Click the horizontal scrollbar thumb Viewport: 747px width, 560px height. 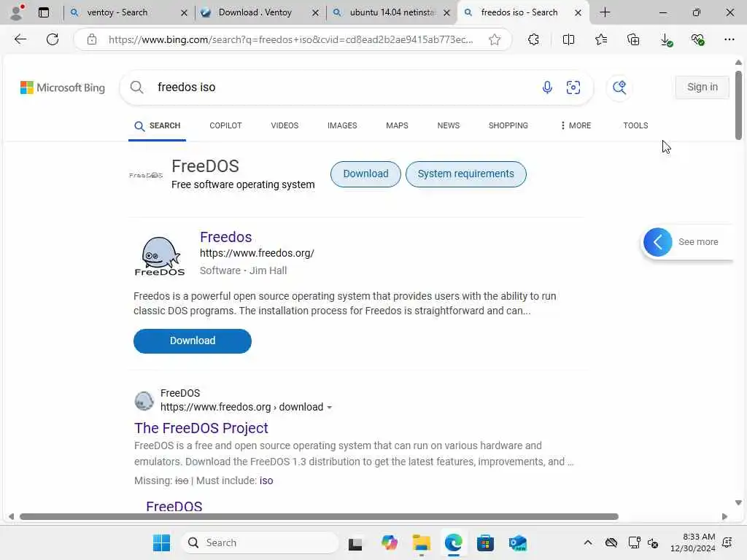[320, 517]
